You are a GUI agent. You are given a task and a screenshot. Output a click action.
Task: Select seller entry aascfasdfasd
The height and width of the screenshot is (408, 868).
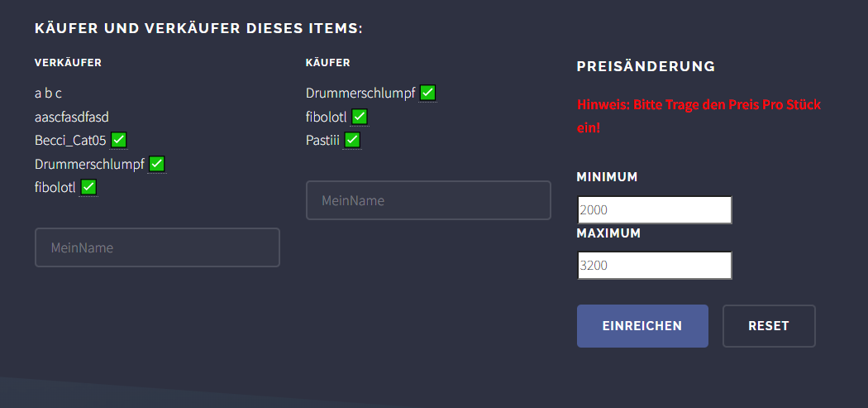pyautogui.click(x=72, y=118)
